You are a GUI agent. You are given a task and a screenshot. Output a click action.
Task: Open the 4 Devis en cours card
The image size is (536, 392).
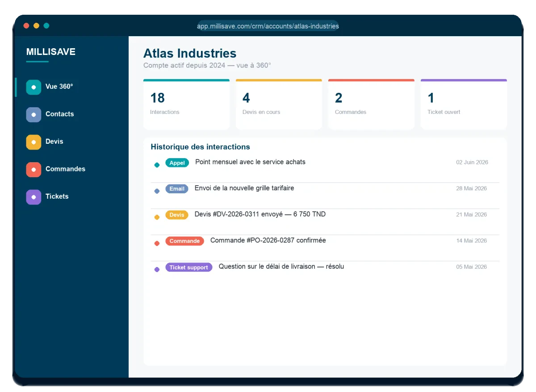(x=279, y=104)
